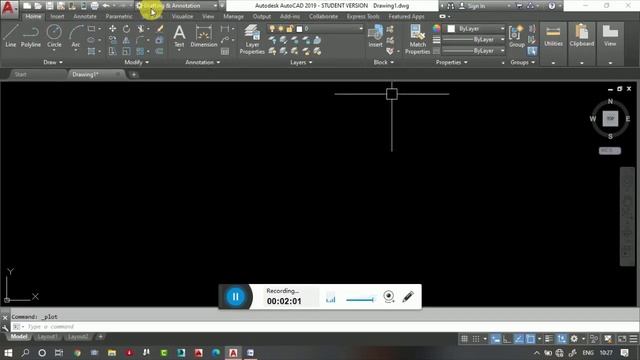The width and height of the screenshot is (640, 360).
Task: Click the Windows Start button
Action: [x=8, y=353]
